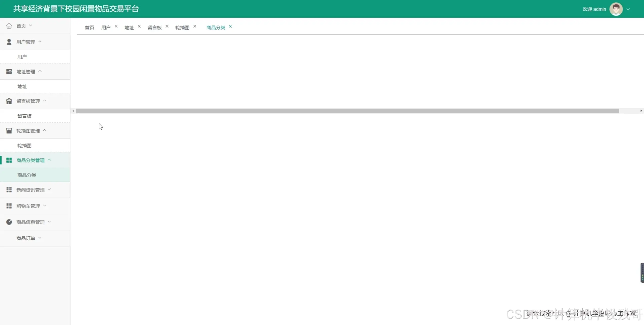Click the product category management grid icon
The height and width of the screenshot is (325, 644).
(9, 160)
